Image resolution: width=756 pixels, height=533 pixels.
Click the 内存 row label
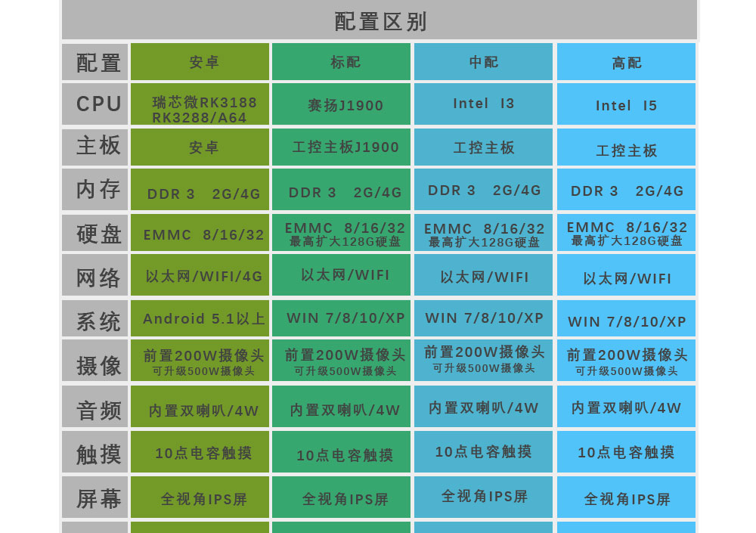pos(95,190)
